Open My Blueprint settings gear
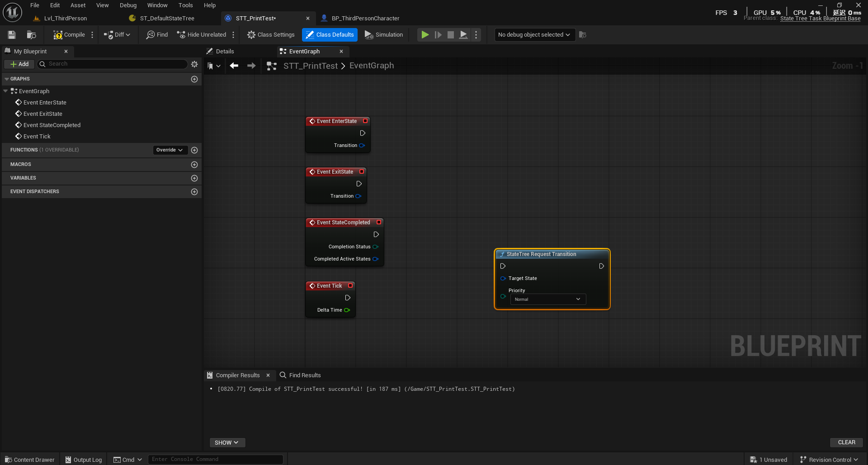The width and height of the screenshot is (868, 465). point(194,64)
